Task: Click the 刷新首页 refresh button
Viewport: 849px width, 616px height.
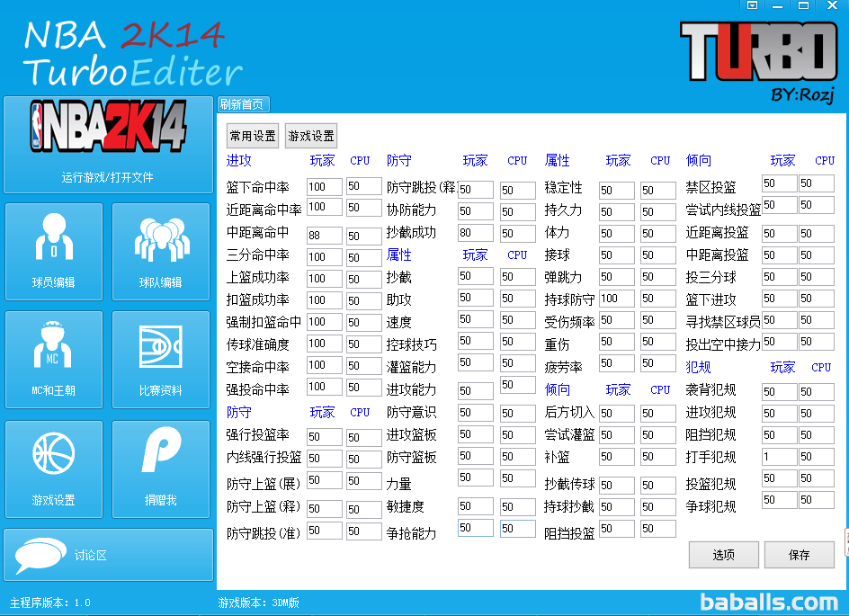Action: click(x=243, y=104)
